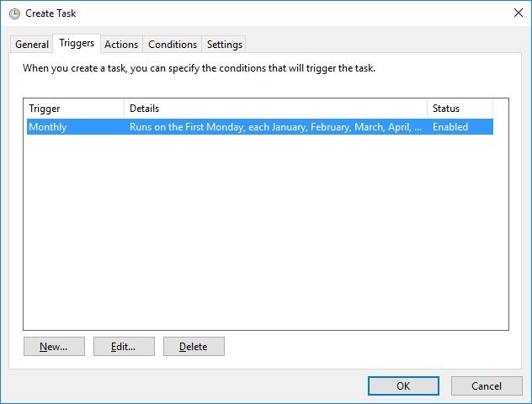Create a trigger with New... button
Viewport: 532px width, 404px height.
click(54, 346)
